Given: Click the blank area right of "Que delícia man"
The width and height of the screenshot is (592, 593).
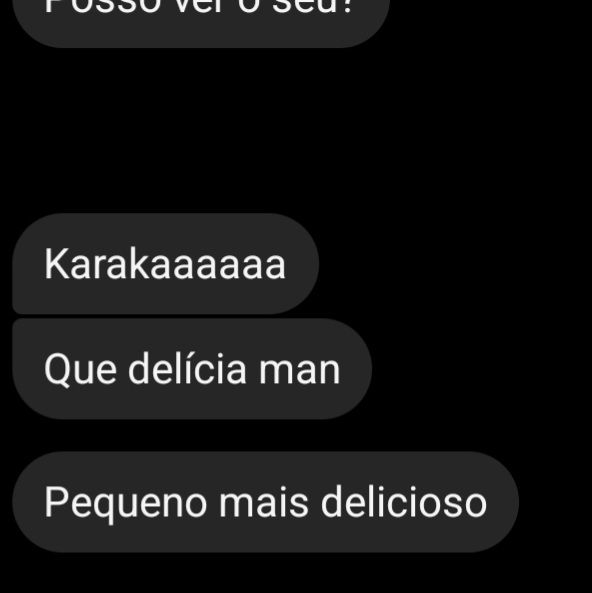Looking at the screenshot, I should [482, 369].
